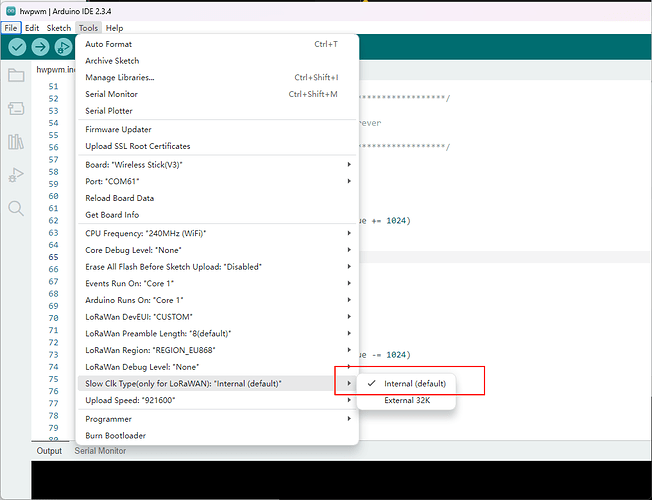
Task: Switch to the Serial Monitor panel tab
Action: (100, 451)
